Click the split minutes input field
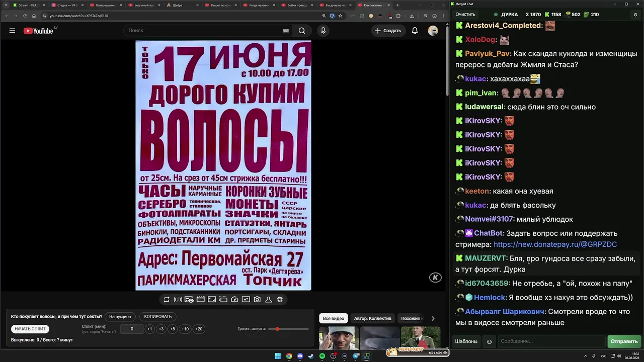Screen dimensions: 644x362 (x=132, y=329)
